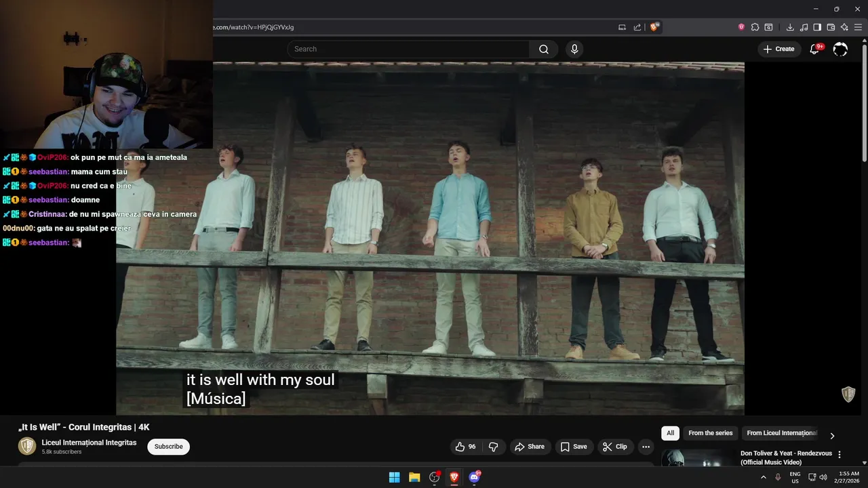The height and width of the screenshot is (488, 868).
Task: Click the Brave browser taskbar icon
Action: tap(454, 477)
